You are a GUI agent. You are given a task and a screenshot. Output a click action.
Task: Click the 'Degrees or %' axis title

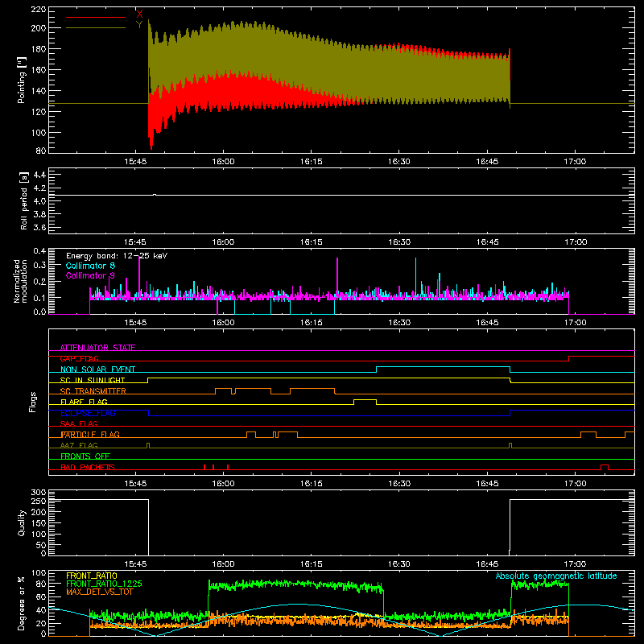22,603
